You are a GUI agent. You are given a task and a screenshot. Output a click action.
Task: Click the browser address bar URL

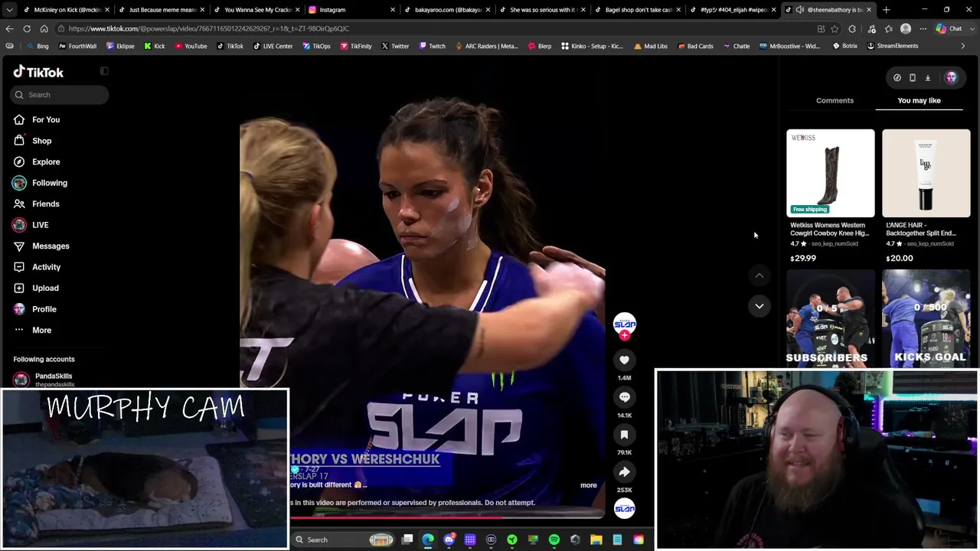pyautogui.click(x=208, y=28)
